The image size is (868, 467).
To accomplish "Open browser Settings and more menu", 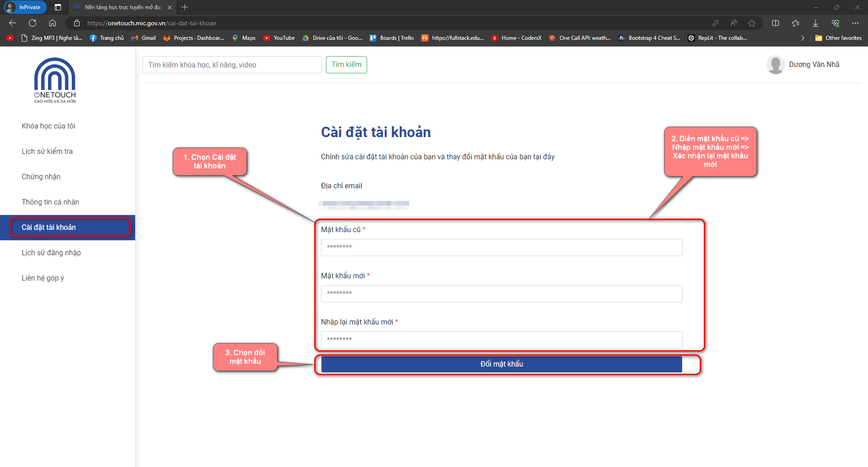I will click(x=855, y=23).
